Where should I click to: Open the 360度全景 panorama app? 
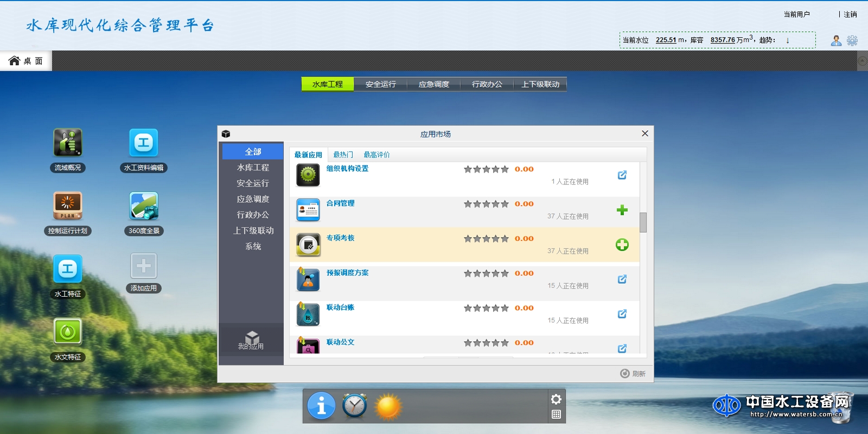[x=144, y=206]
